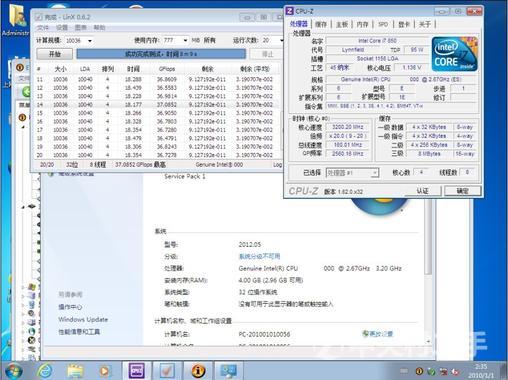Image resolution: width=508 pixels, height=380 pixels.
Task: Click the LDA column header in LinX
Action: click(x=85, y=69)
